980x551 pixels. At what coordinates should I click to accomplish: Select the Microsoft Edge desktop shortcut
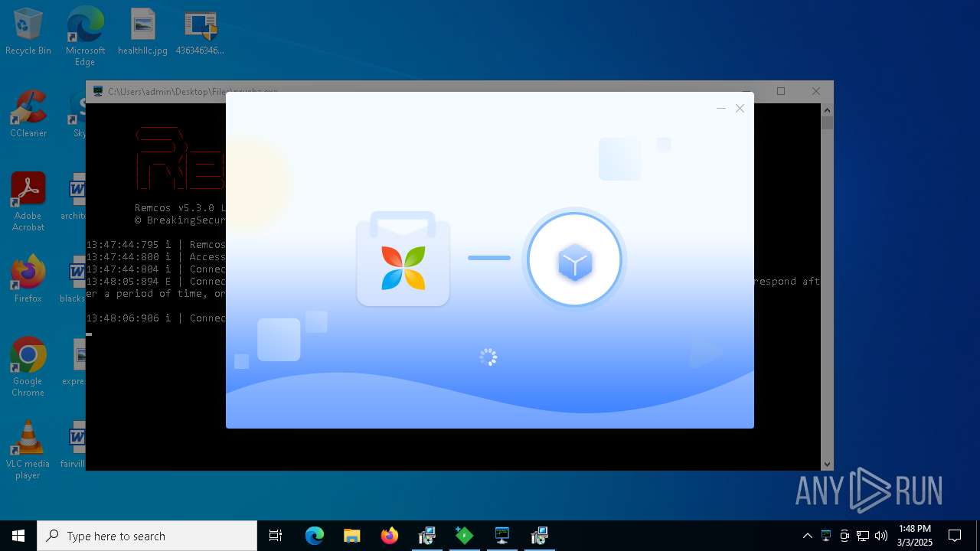[85, 37]
